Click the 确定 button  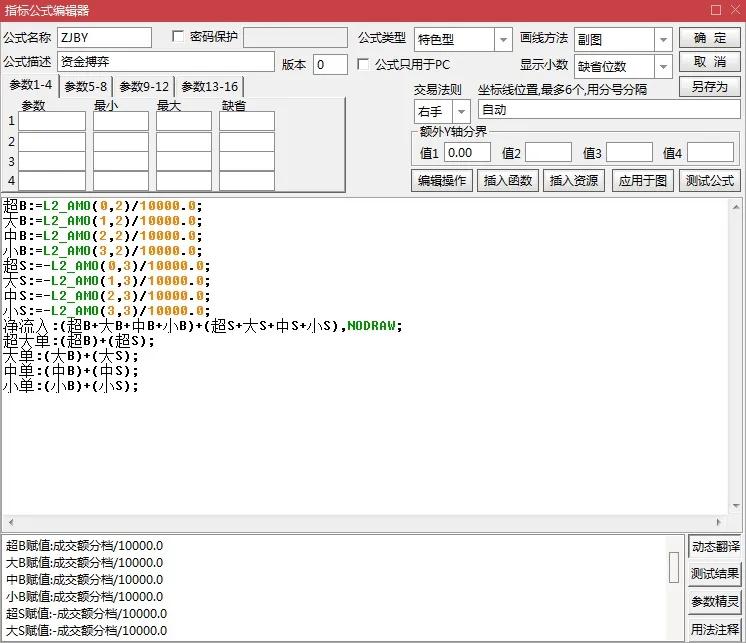(x=710, y=38)
